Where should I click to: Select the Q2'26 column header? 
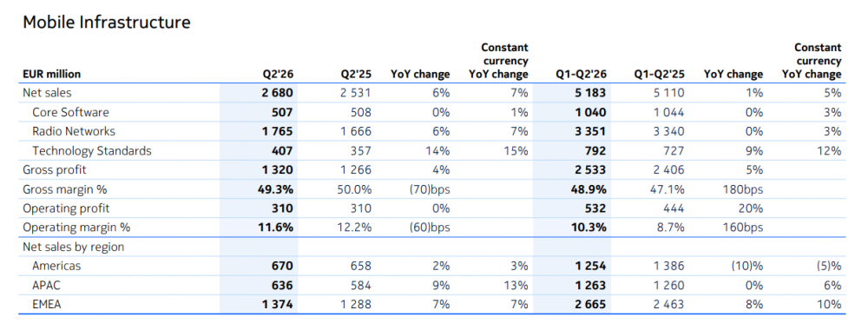point(278,74)
